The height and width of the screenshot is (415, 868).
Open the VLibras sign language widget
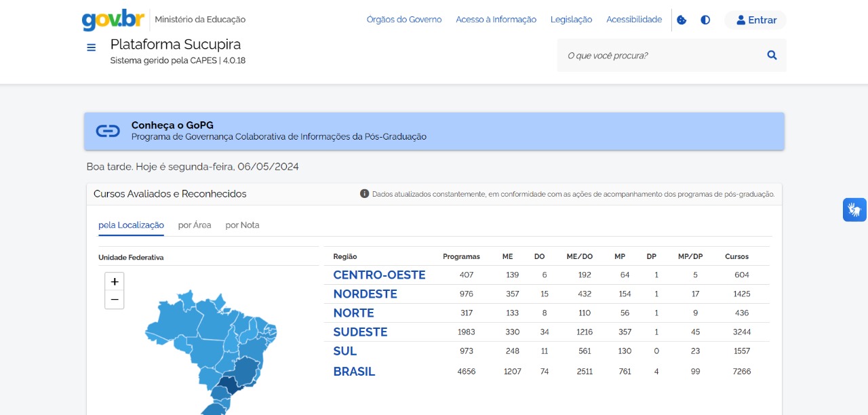pos(854,210)
